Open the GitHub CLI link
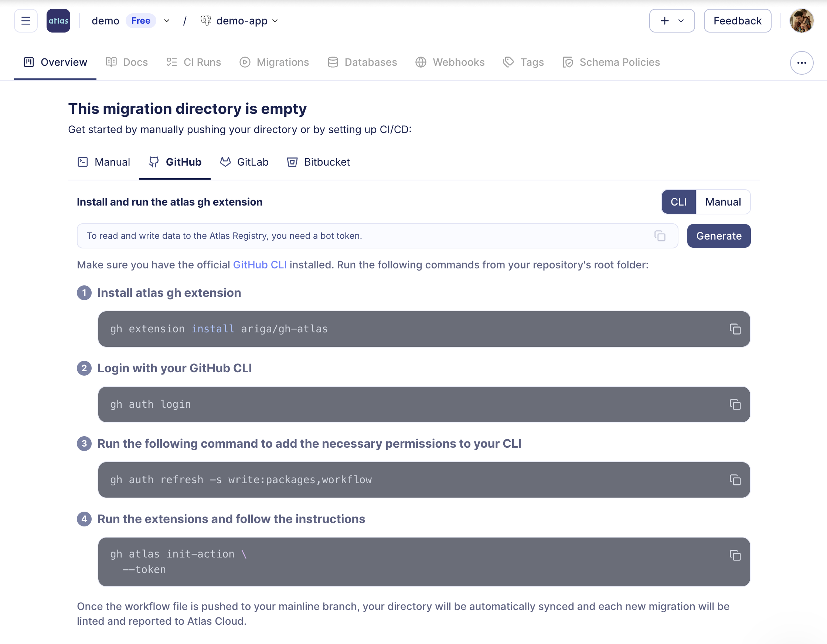The width and height of the screenshot is (827, 644). click(x=259, y=265)
